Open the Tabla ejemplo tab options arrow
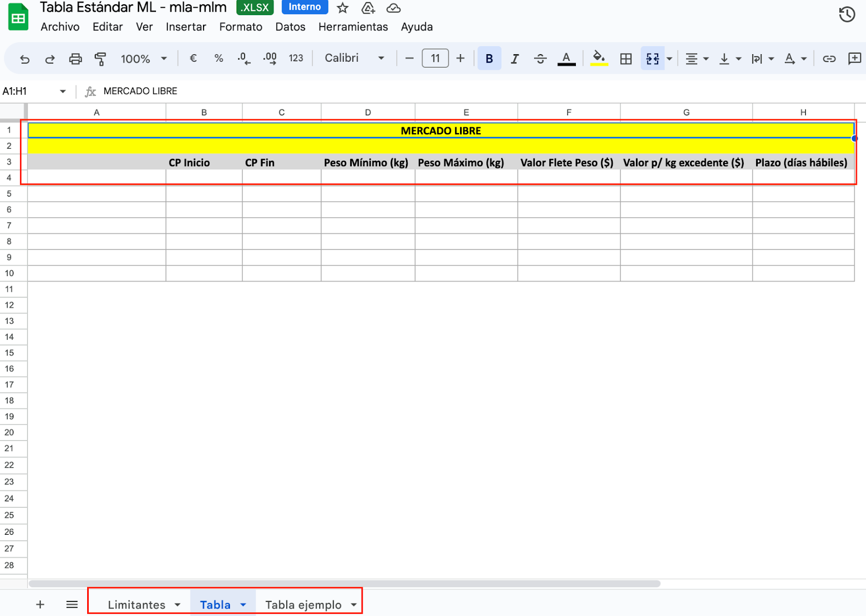Screen dimensions: 866x616 click(x=353, y=605)
